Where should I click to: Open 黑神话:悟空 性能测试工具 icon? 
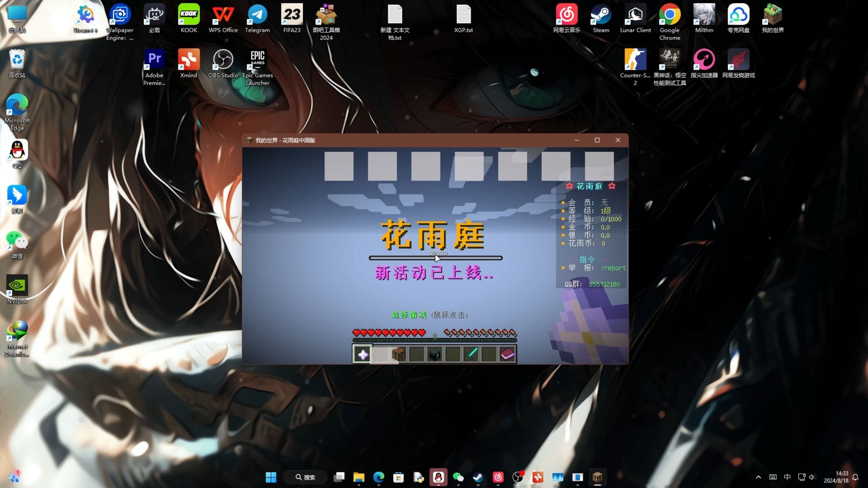pos(670,67)
